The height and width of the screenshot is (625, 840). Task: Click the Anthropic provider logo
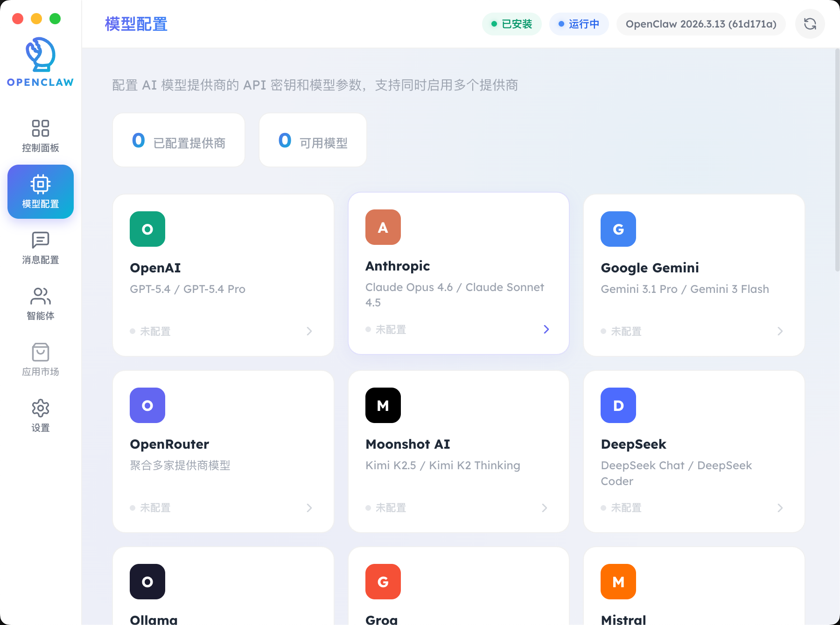[383, 227]
